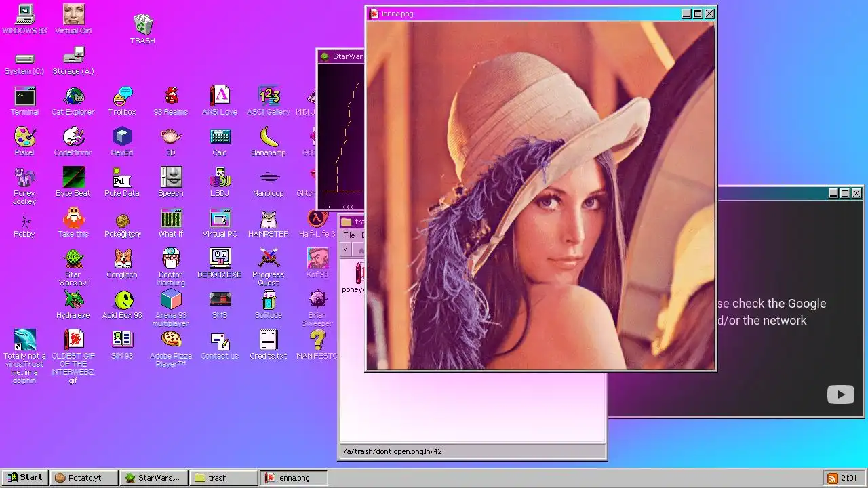Click the Start button
The width and height of the screenshot is (868, 488).
(25, 478)
